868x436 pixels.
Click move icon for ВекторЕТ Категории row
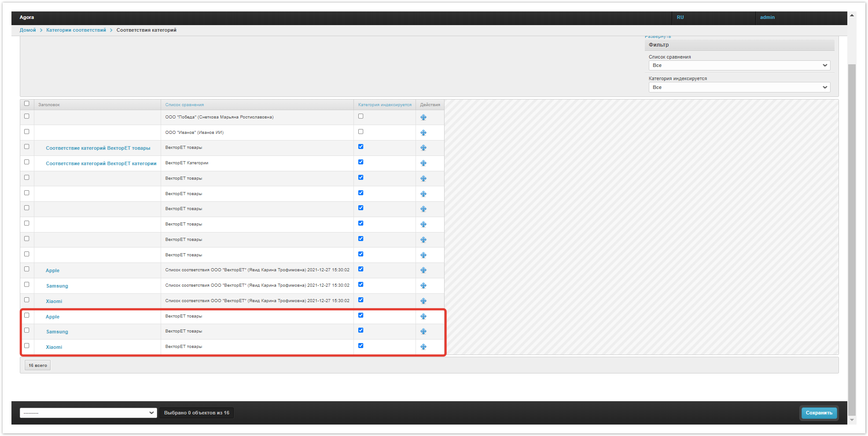423,163
